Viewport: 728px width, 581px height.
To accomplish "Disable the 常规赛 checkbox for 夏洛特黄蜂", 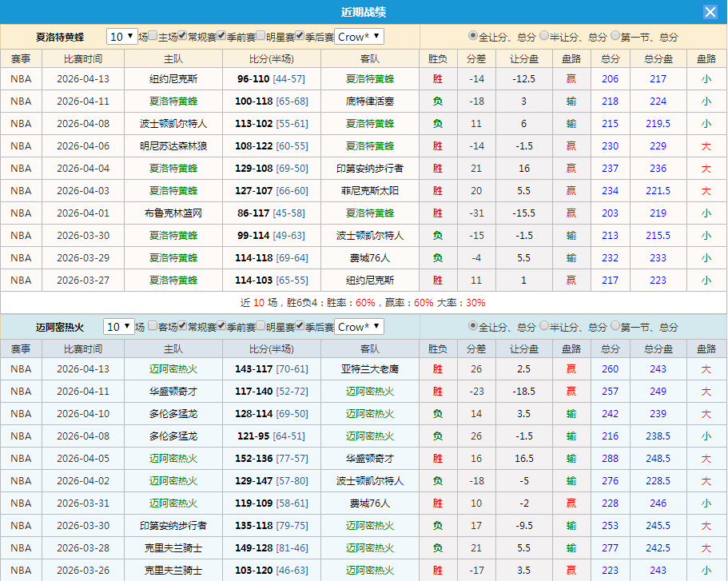I will pos(181,36).
